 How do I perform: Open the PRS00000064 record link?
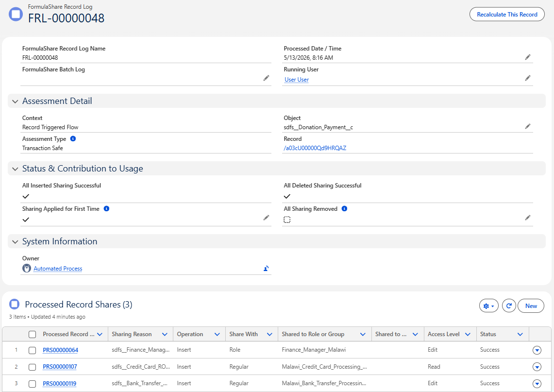[x=60, y=350]
